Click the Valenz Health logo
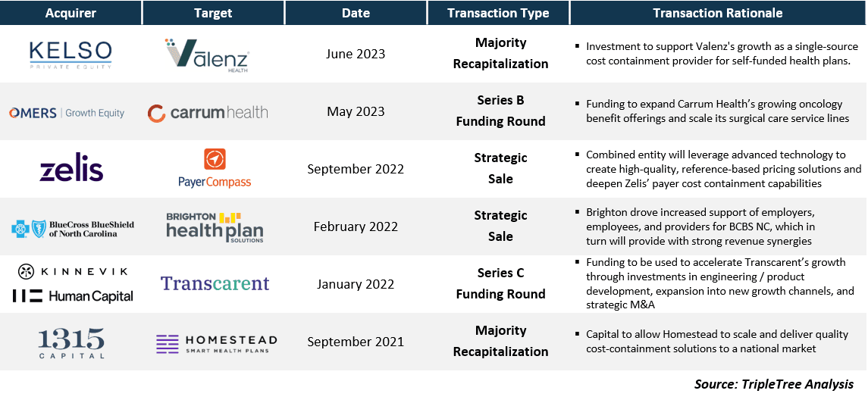 pyautogui.click(x=207, y=55)
